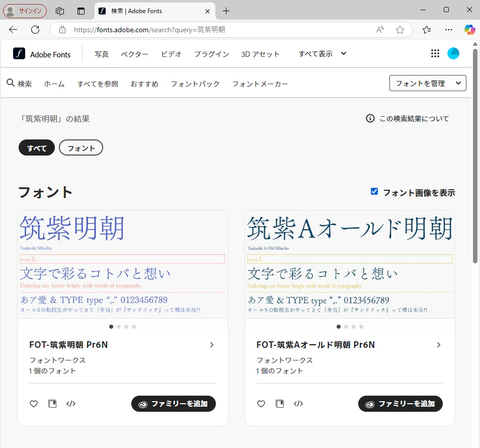Screen dimensions: 480x448
Task: Open the workspaces icon
Action: [x=60, y=11]
